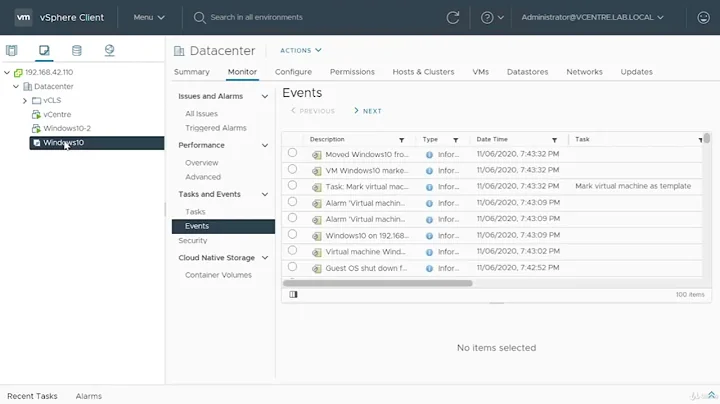Collapse the Performance section
Screen dimensions: 720x404
point(265,146)
